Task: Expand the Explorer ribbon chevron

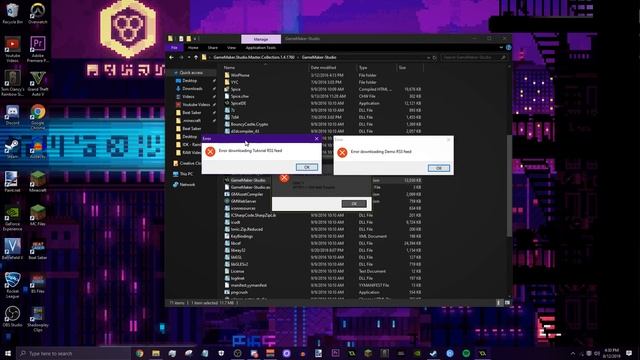Action: pyautogui.click(x=501, y=48)
